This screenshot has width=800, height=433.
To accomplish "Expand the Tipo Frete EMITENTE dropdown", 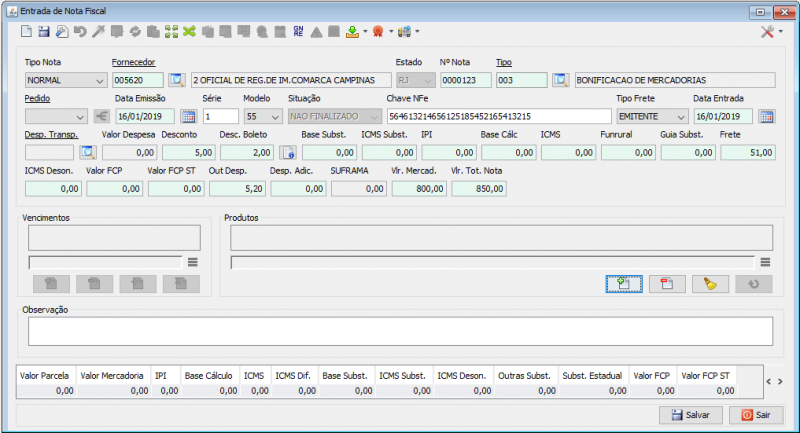I will [681, 117].
